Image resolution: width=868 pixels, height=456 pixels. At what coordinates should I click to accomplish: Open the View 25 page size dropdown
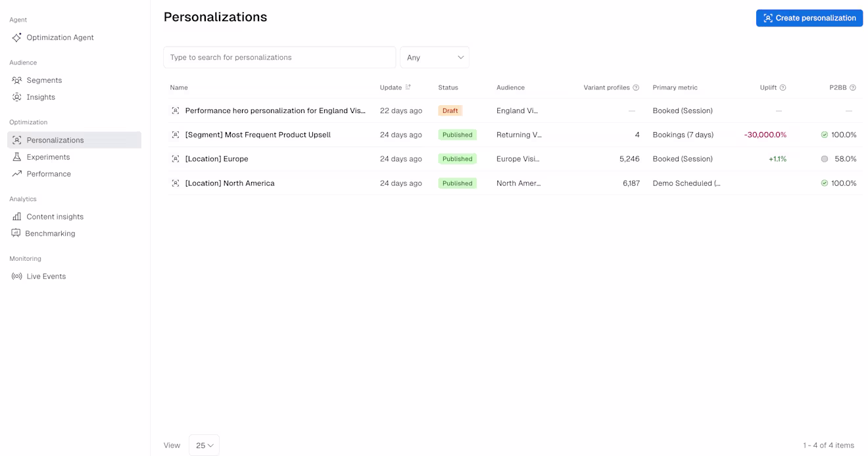pyautogui.click(x=204, y=445)
